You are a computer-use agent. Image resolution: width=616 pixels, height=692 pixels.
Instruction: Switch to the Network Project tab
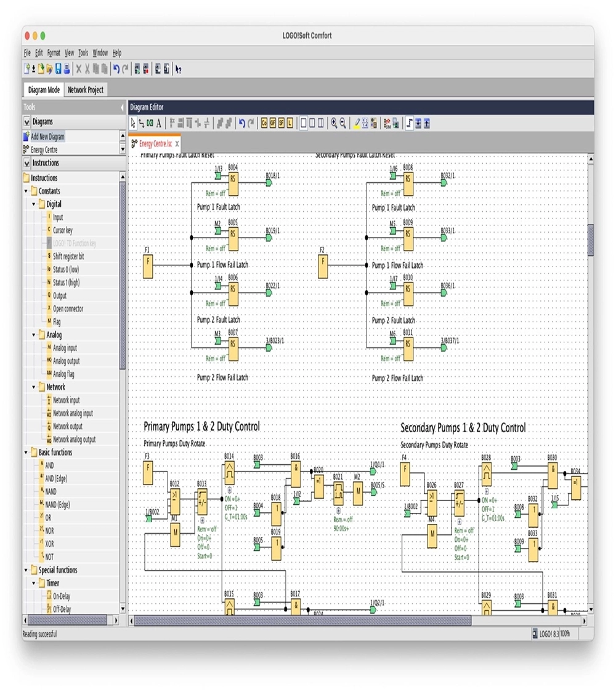tap(86, 90)
